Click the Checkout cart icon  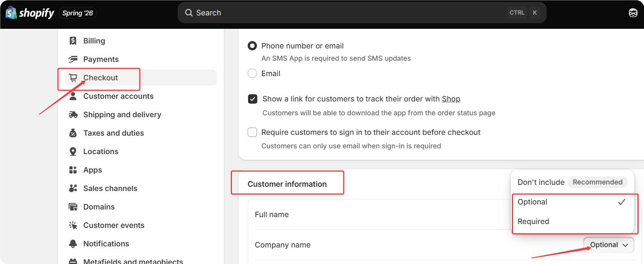coord(73,78)
